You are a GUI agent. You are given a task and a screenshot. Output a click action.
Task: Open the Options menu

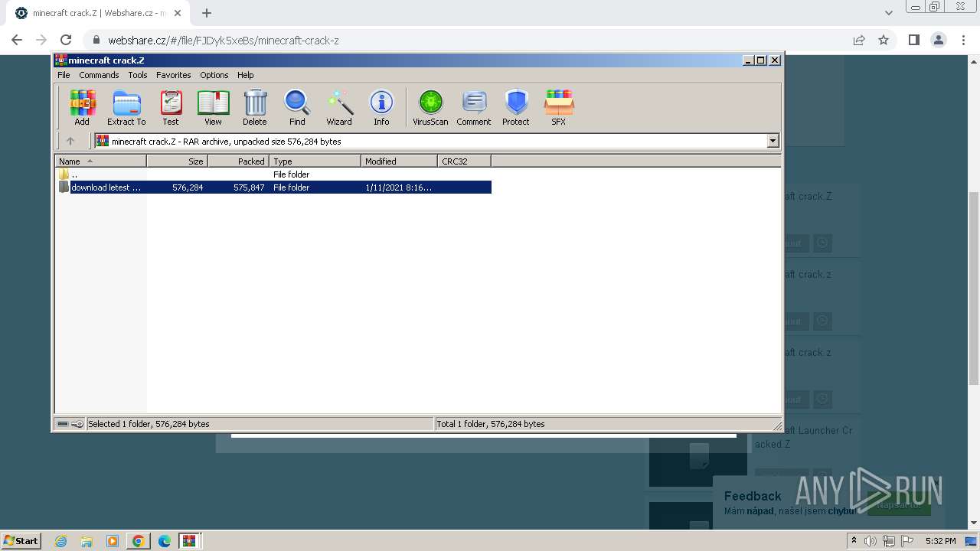(x=214, y=75)
